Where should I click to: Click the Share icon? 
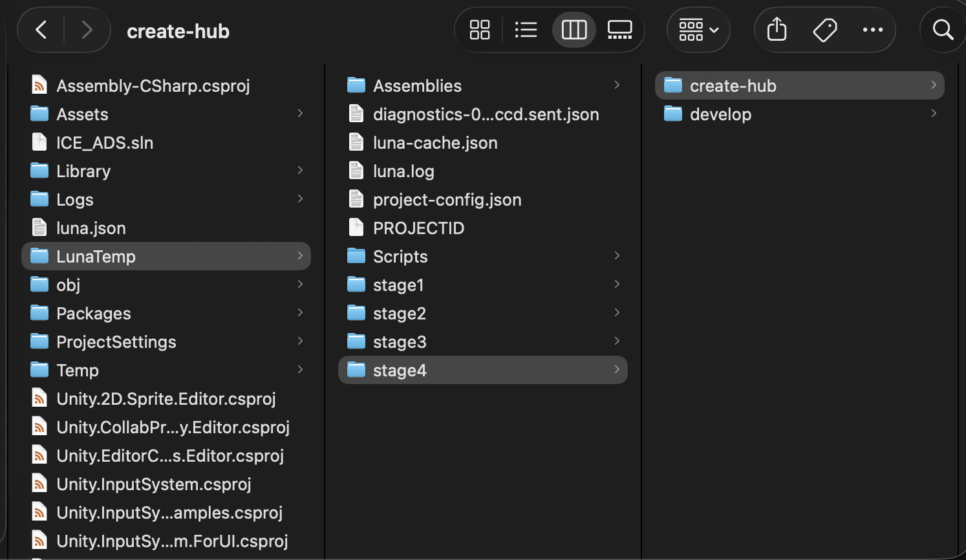click(777, 30)
